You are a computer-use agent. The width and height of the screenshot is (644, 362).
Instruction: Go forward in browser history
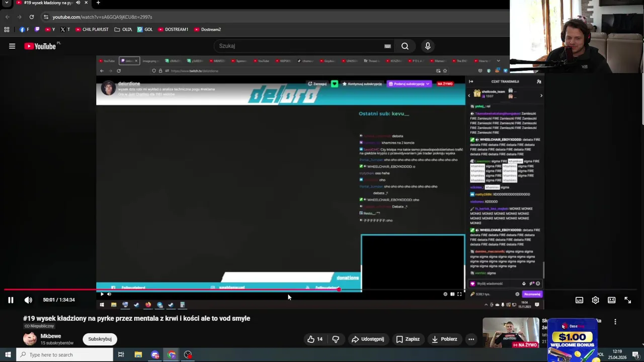(x=19, y=17)
